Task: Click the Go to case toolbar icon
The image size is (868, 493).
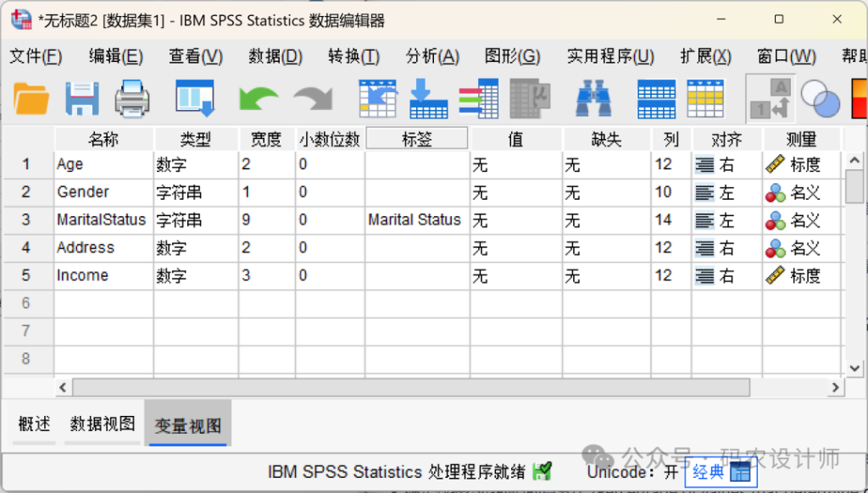Action: tap(377, 98)
